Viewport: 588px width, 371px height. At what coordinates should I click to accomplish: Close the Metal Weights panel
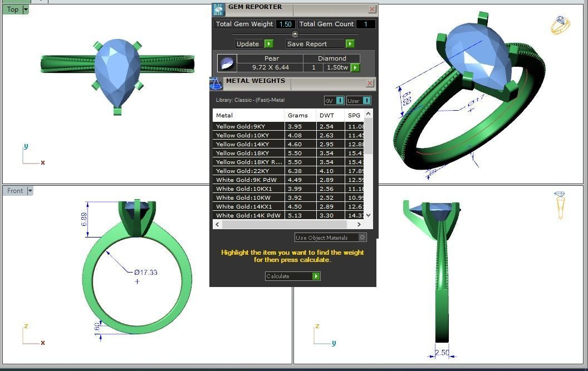click(370, 83)
